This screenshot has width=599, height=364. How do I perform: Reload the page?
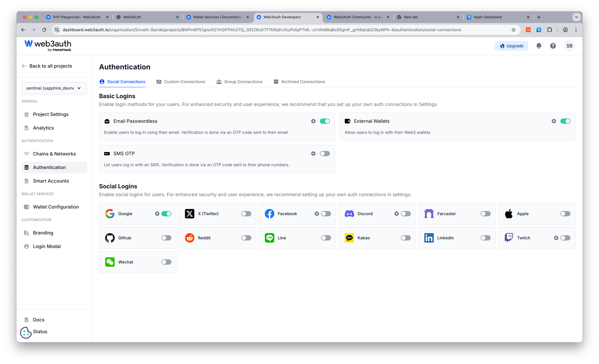tap(44, 30)
